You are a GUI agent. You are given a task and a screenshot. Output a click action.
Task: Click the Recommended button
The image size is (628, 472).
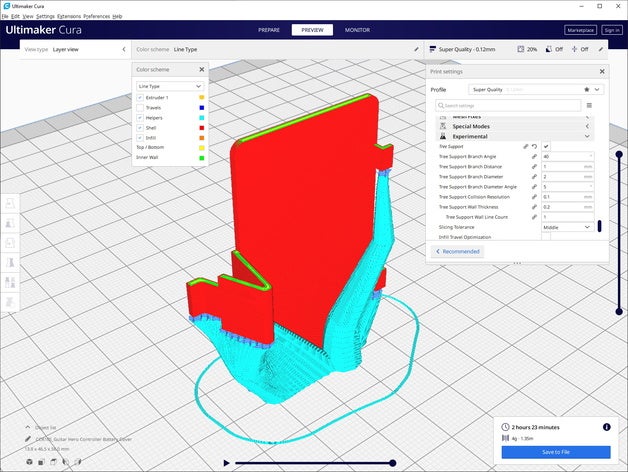[x=459, y=252]
